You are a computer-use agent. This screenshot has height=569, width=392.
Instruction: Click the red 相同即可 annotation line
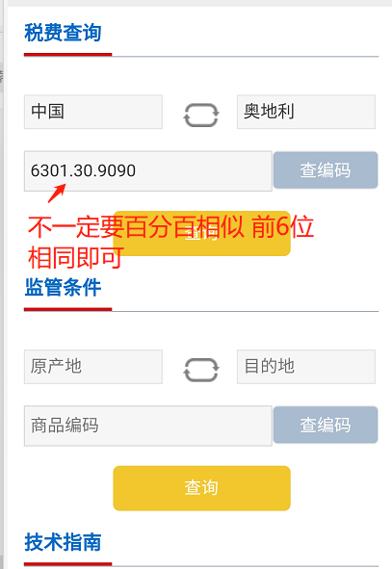pos(76,258)
